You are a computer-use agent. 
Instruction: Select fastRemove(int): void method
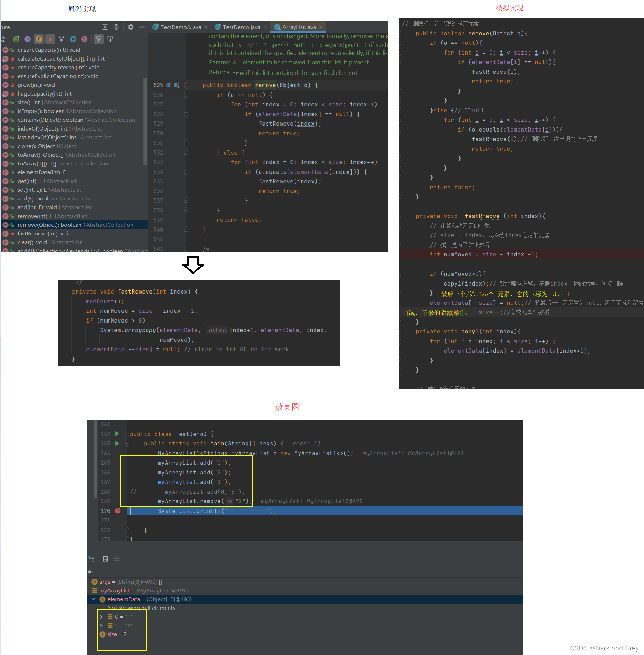(44, 234)
